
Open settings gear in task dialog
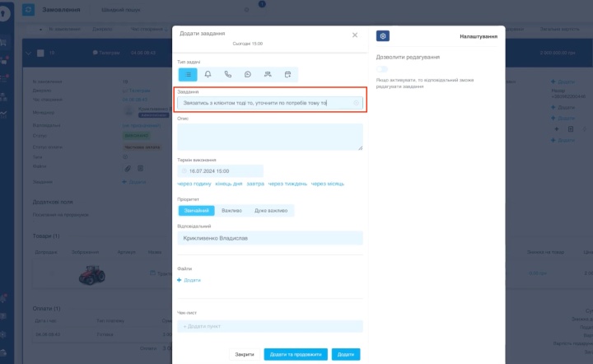[383, 36]
